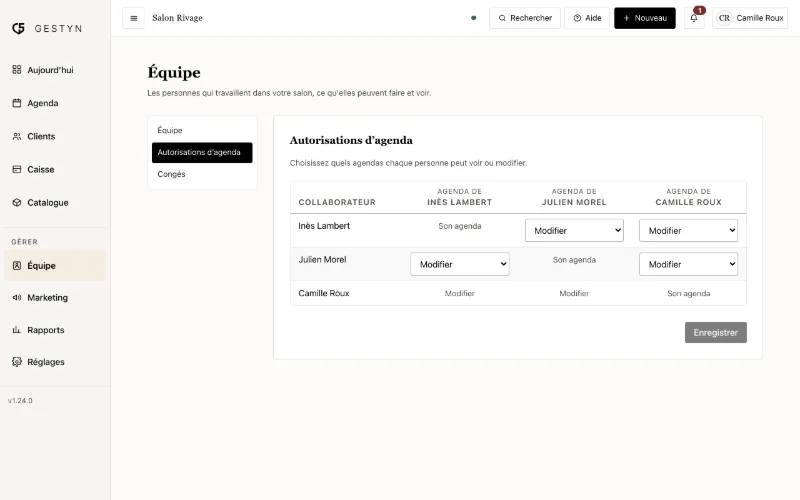Open Rapports from the sidebar
Image resolution: width=800 pixels, height=500 pixels.
click(x=55, y=330)
